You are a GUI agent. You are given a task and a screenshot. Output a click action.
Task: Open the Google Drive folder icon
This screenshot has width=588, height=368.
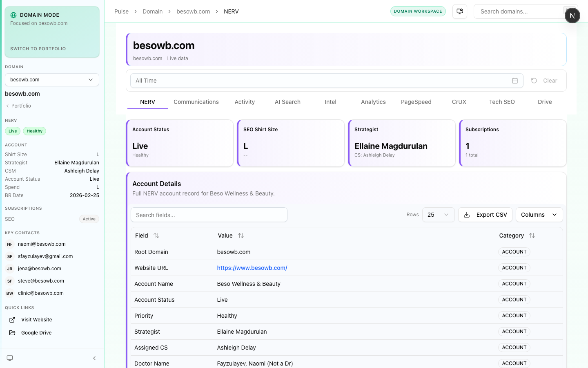tap(12, 333)
